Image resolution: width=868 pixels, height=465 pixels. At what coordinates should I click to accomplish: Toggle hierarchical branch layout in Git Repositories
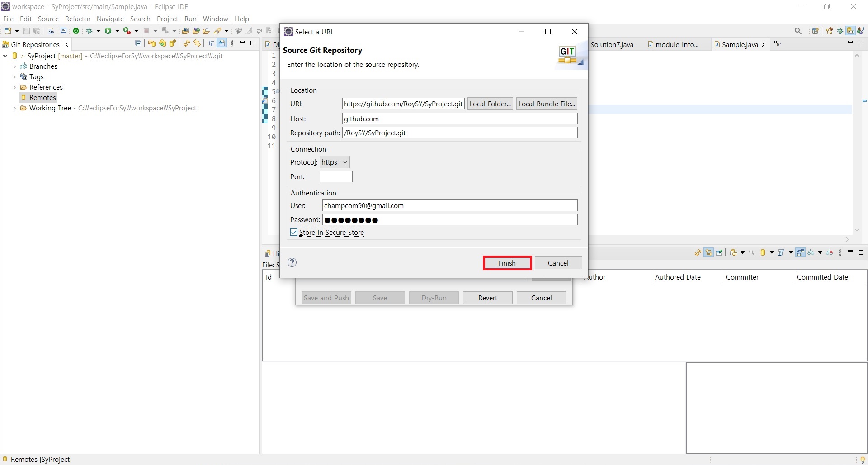[211, 43]
